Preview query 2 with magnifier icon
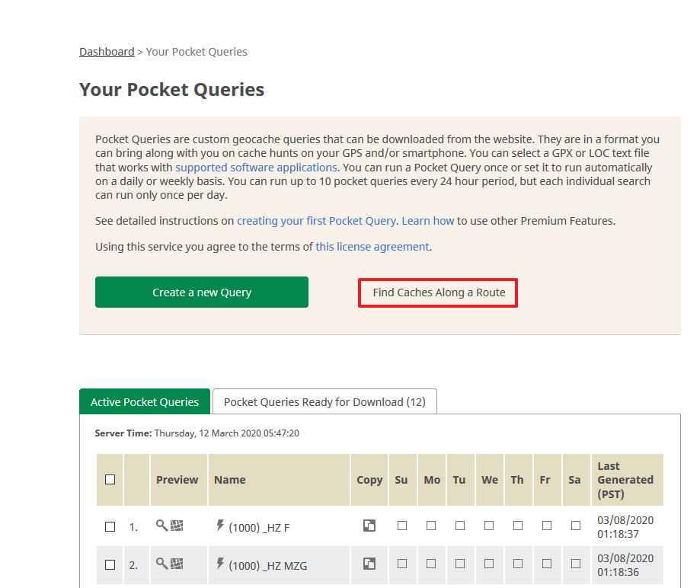The width and height of the screenshot is (700, 588). [x=161, y=564]
